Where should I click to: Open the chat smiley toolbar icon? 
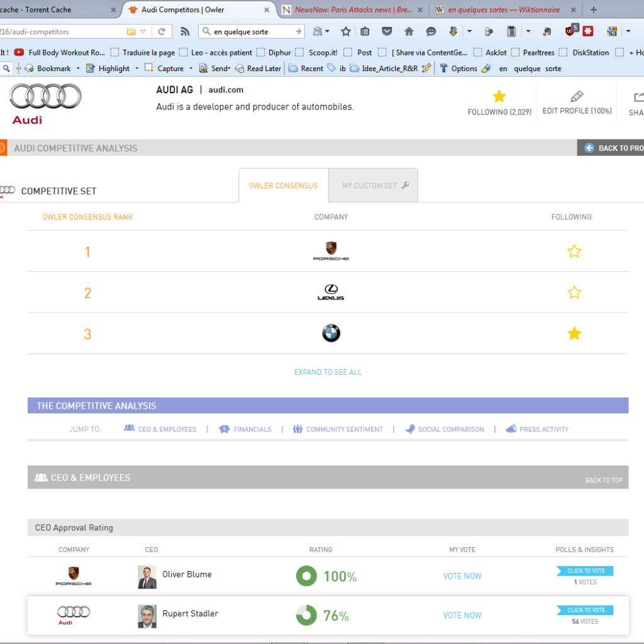431,31
